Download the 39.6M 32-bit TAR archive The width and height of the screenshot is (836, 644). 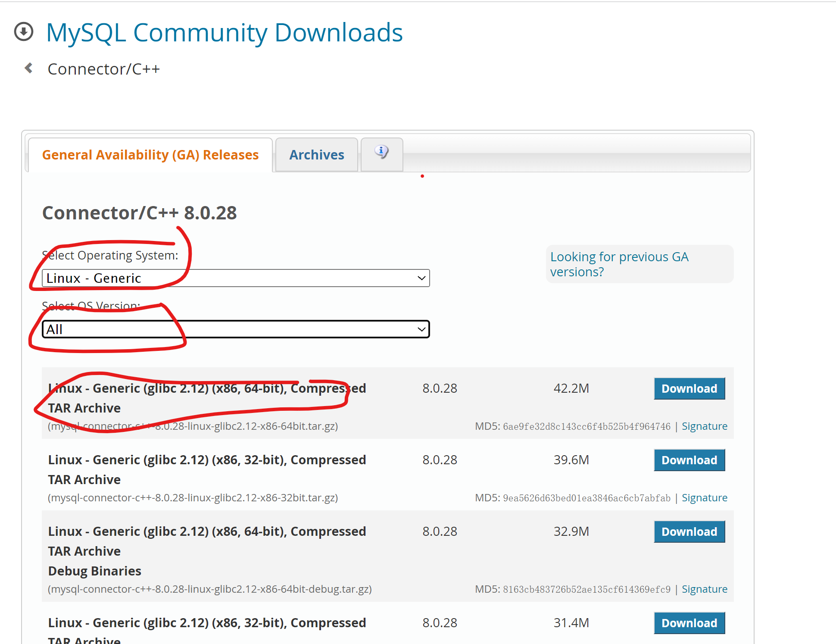pyautogui.click(x=689, y=460)
